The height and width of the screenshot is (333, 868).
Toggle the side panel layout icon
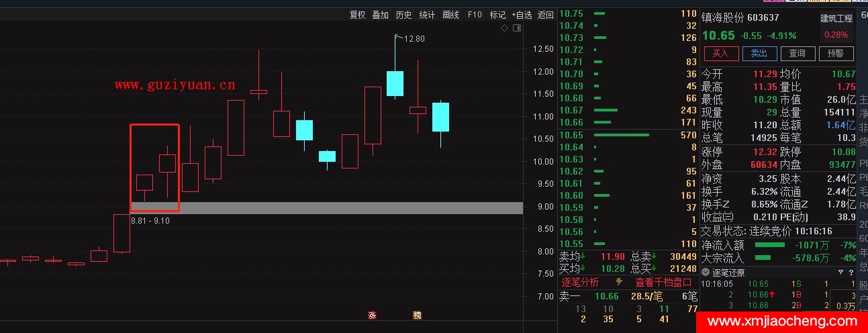pyautogui.click(x=517, y=28)
